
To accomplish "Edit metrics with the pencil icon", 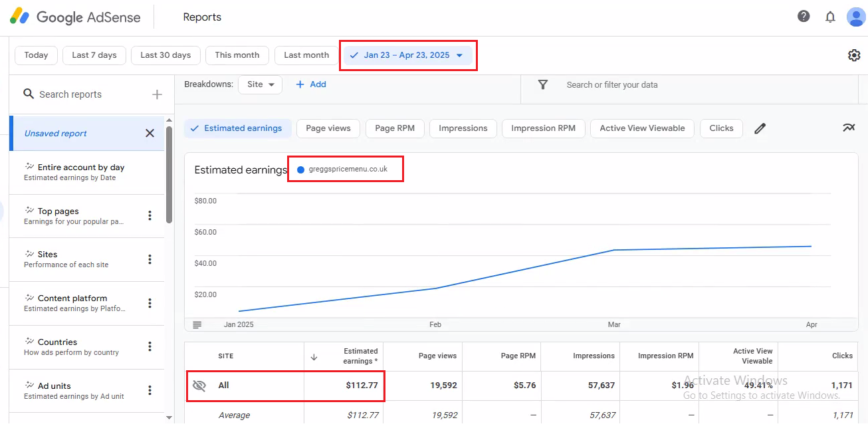I will [x=760, y=128].
